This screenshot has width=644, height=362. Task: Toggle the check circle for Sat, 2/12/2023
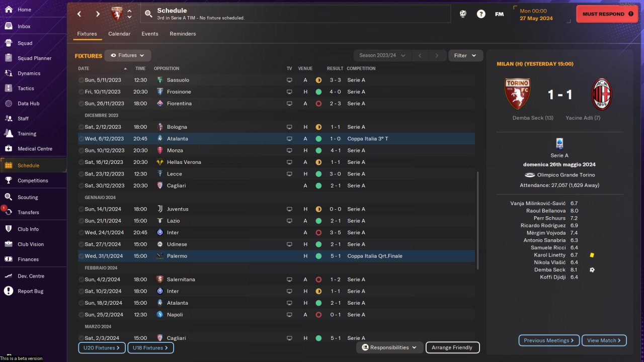(x=81, y=127)
